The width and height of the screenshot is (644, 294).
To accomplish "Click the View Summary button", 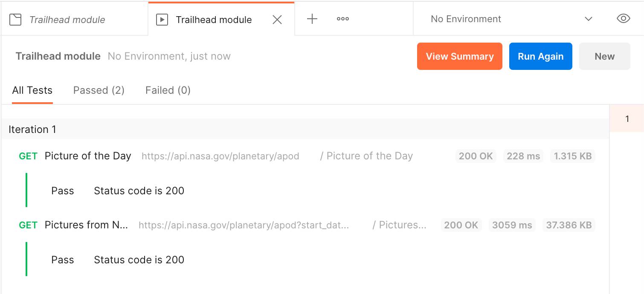I will pos(459,56).
